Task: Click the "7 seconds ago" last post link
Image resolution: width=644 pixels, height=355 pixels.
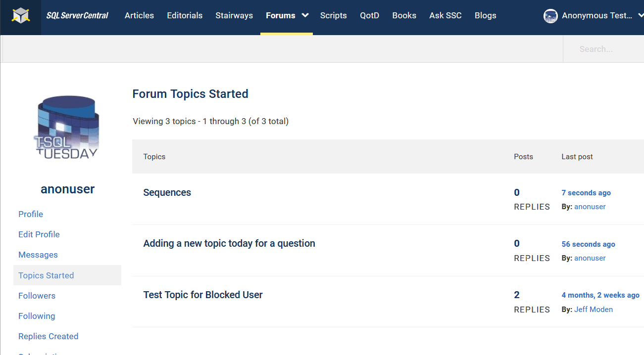Action: point(586,193)
